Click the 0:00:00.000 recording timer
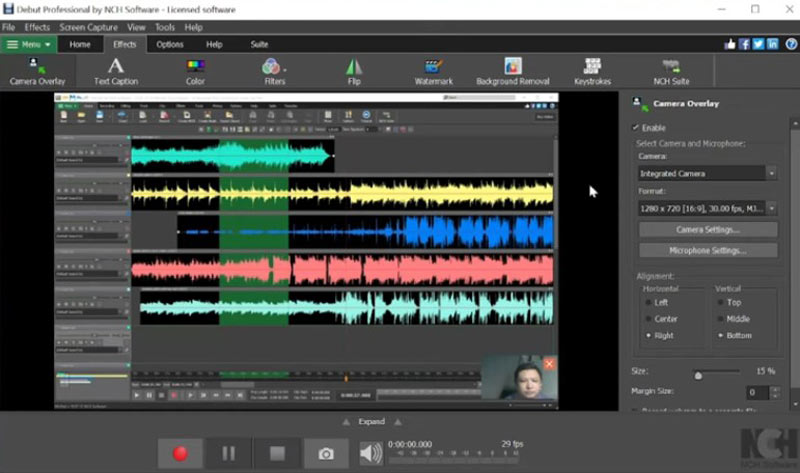 click(x=410, y=444)
